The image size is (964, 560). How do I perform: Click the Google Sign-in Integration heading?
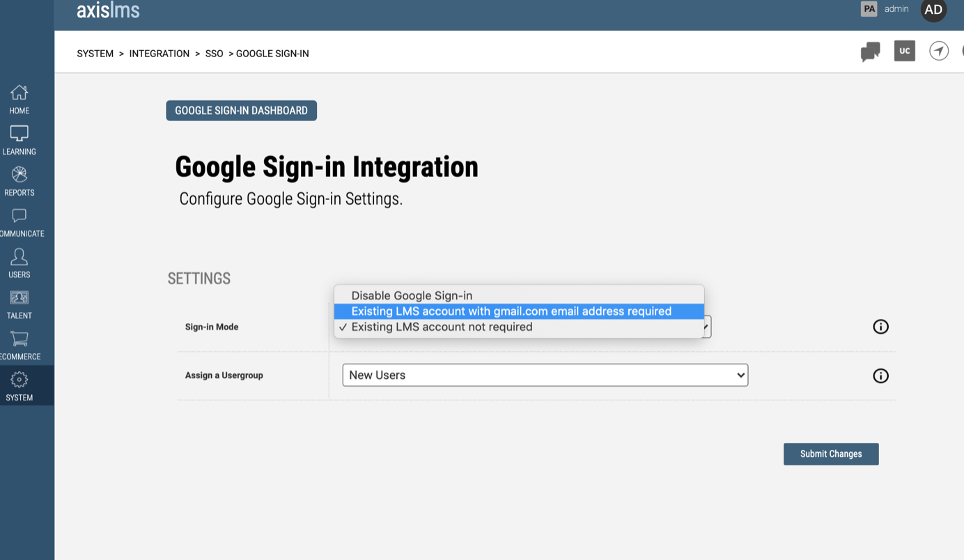coord(327,167)
